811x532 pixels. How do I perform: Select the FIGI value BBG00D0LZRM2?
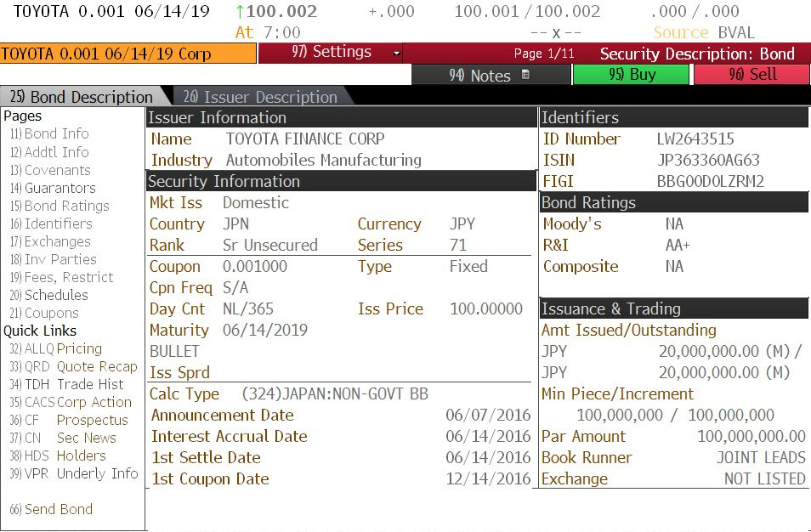coord(710,182)
